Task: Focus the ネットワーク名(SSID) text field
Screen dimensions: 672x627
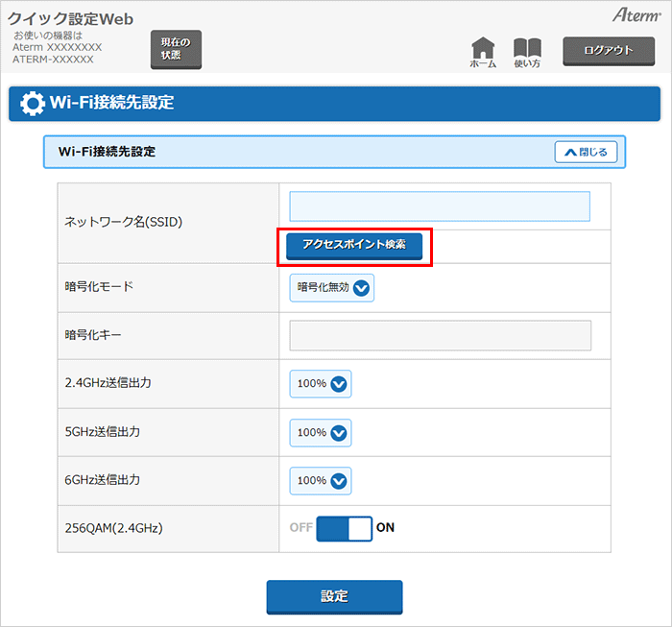Action: pyautogui.click(x=440, y=206)
